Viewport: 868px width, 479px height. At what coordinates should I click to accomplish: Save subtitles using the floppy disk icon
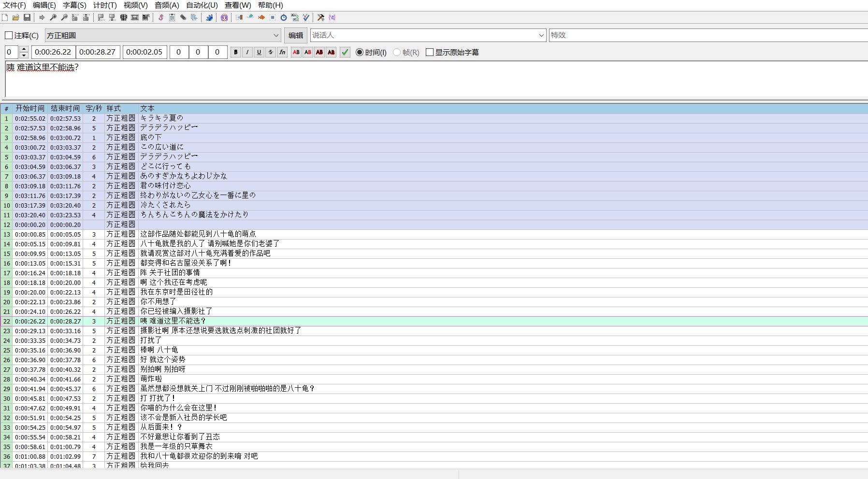click(27, 17)
